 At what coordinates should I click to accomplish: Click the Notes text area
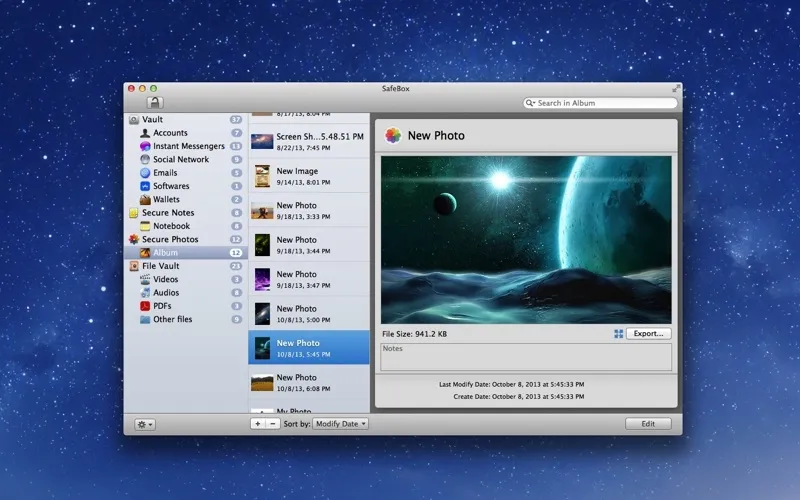pos(526,357)
